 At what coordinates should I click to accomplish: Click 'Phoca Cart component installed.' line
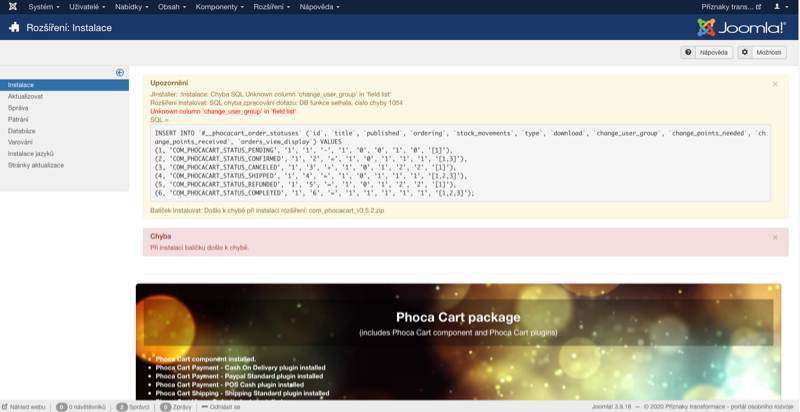pyautogui.click(x=206, y=359)
